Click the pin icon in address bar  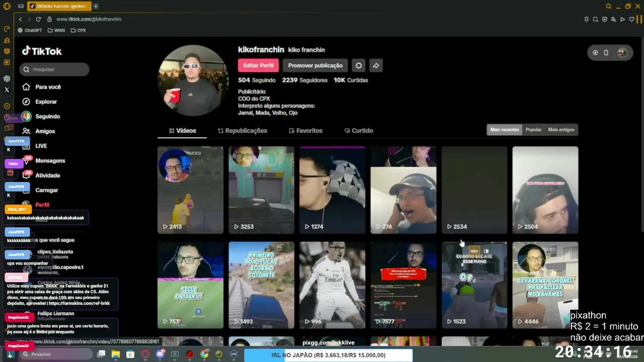[587, 19]
